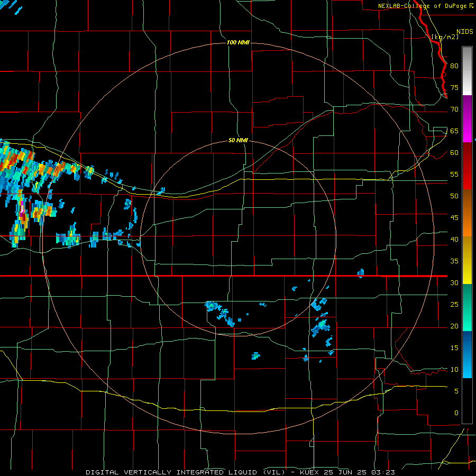Click the "50 NMI" range ring label
The width and height of the screenshot is (476, 476).
238,141
